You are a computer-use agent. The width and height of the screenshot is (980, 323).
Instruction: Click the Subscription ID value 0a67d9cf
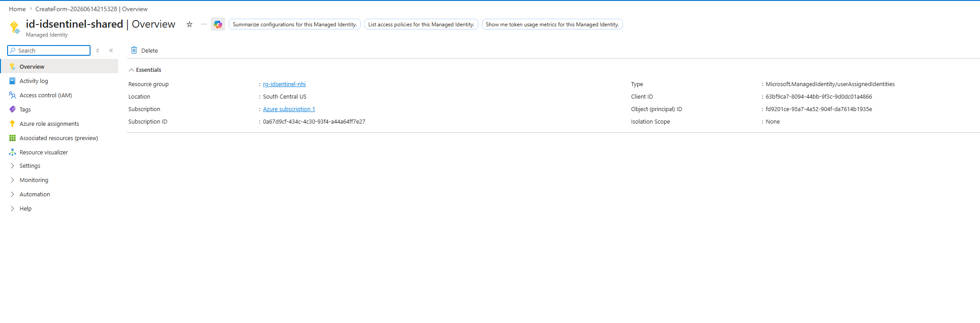314,121
